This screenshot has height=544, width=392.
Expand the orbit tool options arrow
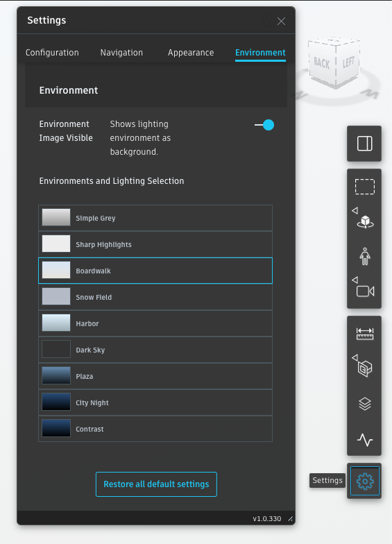point(355,210)
